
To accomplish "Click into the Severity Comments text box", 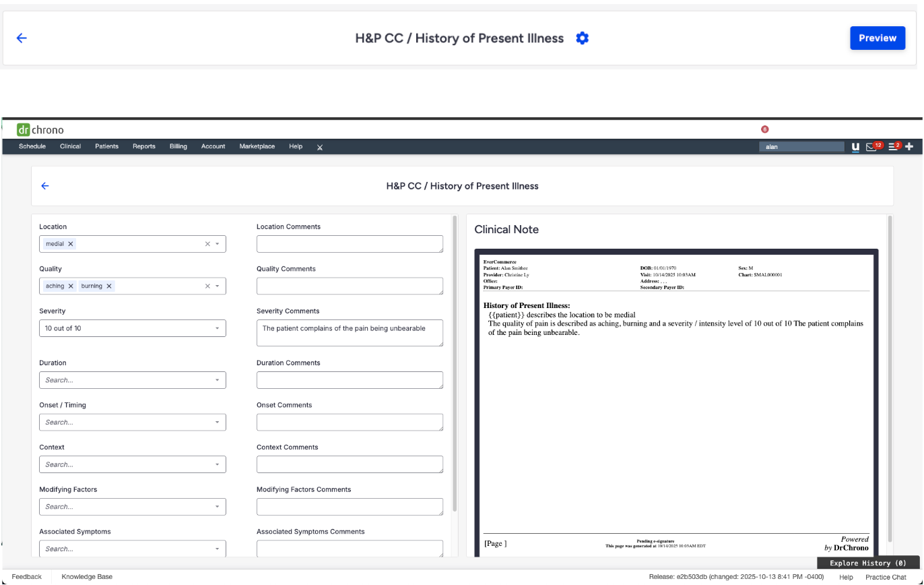I will 350,333.
